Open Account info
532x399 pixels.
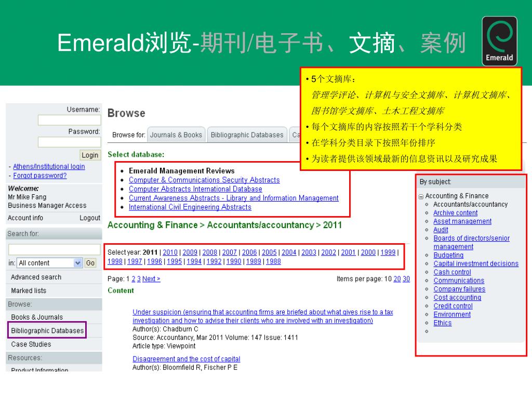pyautogui.click(x=25, y=218)
